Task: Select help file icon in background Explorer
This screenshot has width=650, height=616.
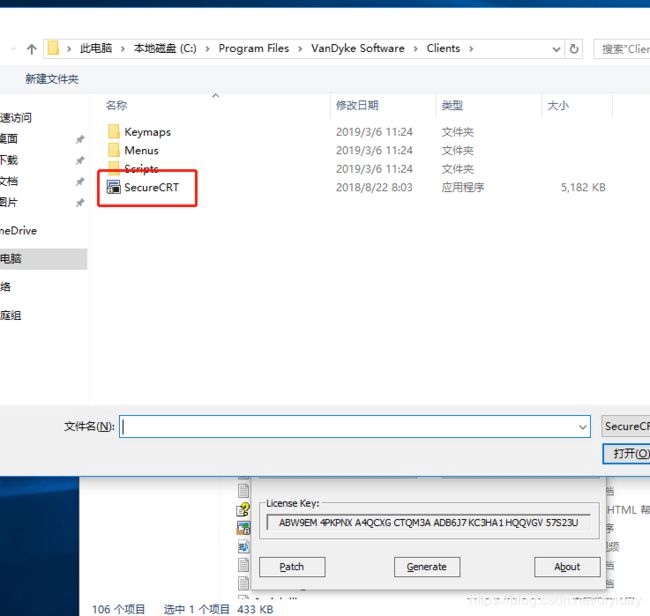Action: (x=243, y=509)
